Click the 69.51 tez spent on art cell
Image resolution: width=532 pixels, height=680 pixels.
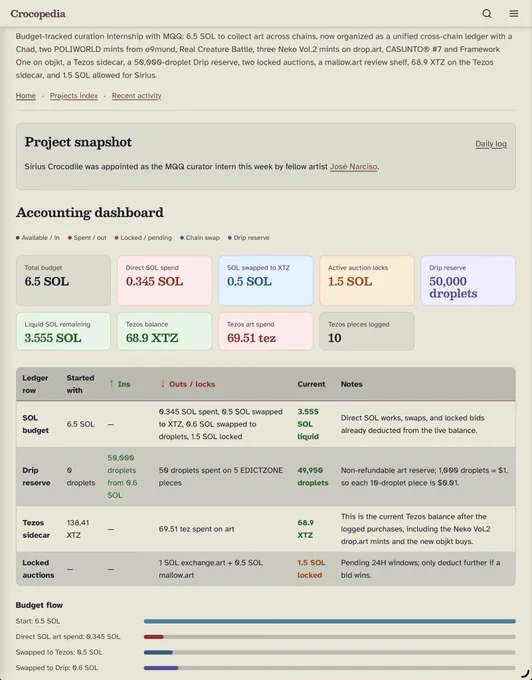click(x=196, y=529)
